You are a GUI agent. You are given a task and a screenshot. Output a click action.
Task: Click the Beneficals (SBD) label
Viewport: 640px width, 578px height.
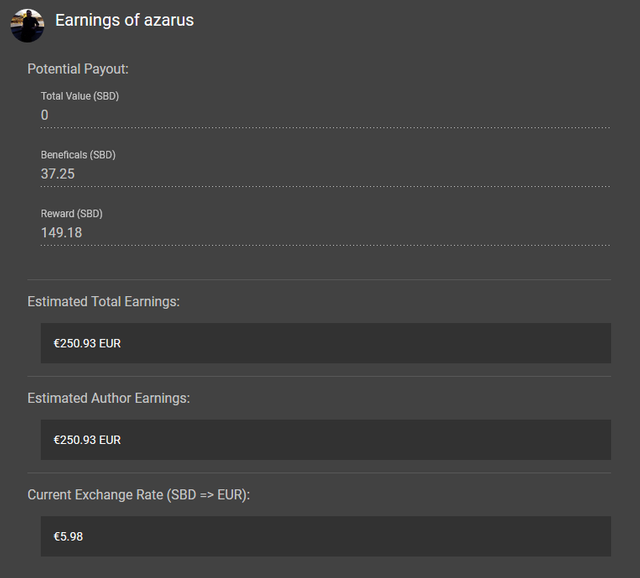click(78, 155)
